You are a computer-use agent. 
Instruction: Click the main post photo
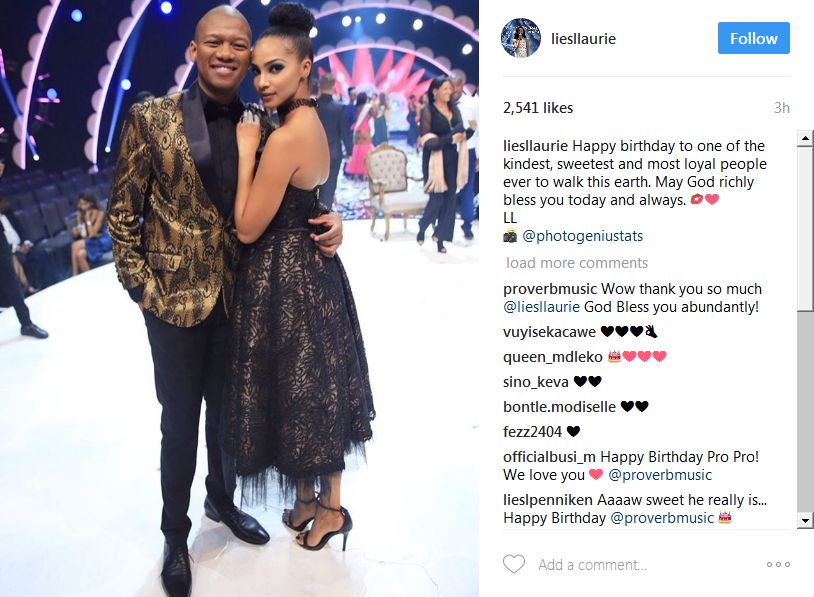(x=239, y=298)
